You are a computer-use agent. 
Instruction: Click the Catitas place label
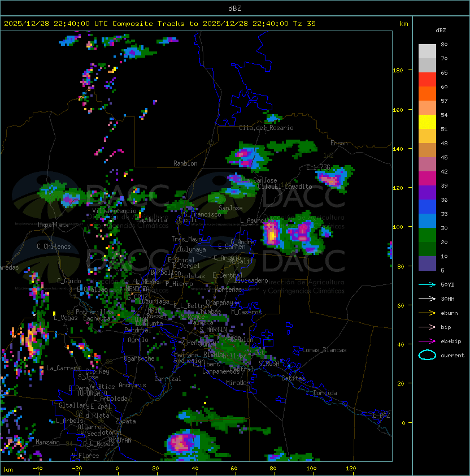click(x=293, y=378)
